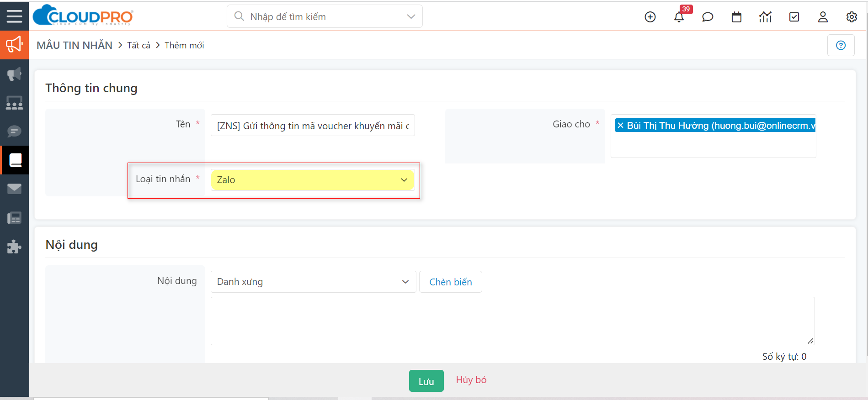The height and width of the screenshot is (400, 868).
Task: Open the settings gear icon
Action: 852,17
